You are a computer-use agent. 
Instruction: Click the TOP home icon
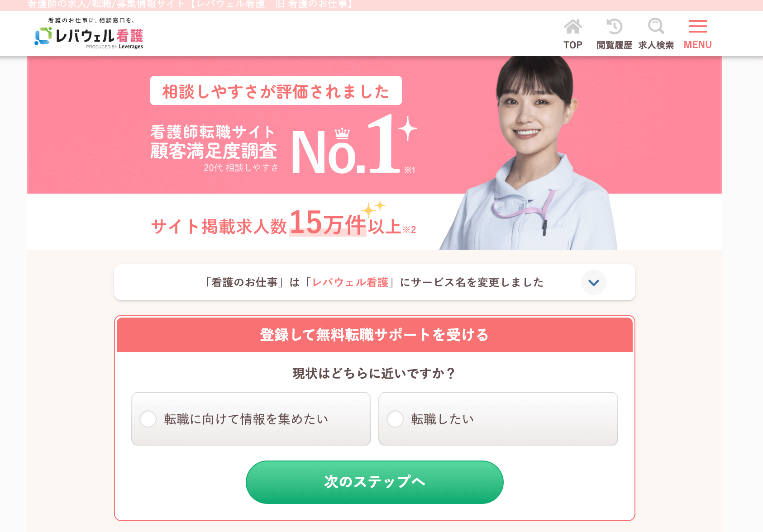point(573,27)
